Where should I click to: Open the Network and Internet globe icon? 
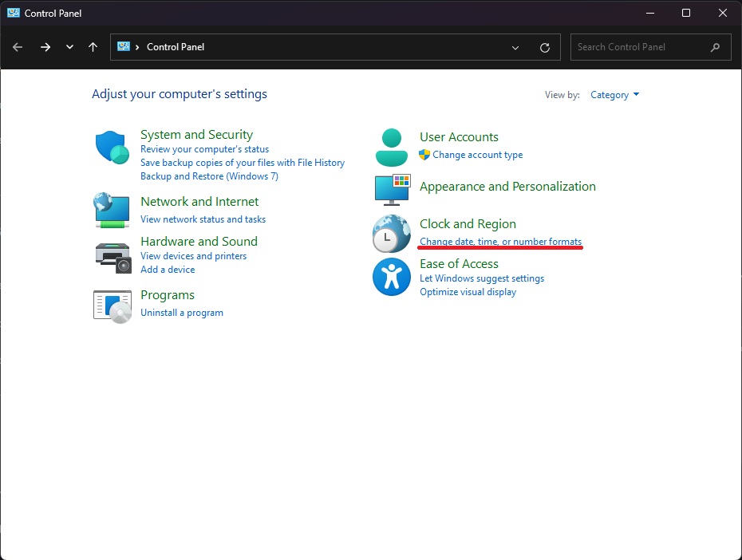coord(112,210)
